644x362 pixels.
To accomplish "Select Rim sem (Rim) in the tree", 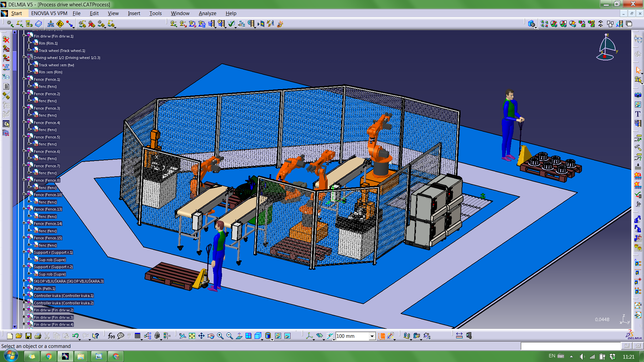I will (50, 72).
